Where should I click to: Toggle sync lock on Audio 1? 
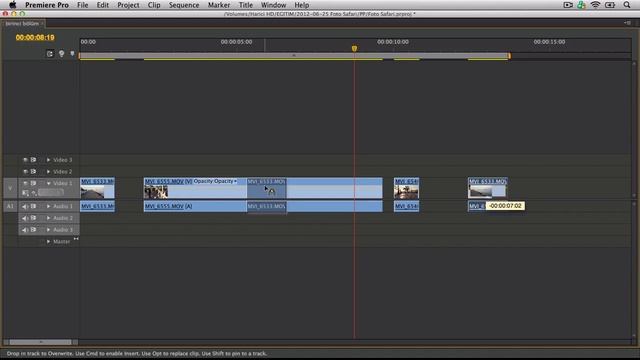point(33,207)
